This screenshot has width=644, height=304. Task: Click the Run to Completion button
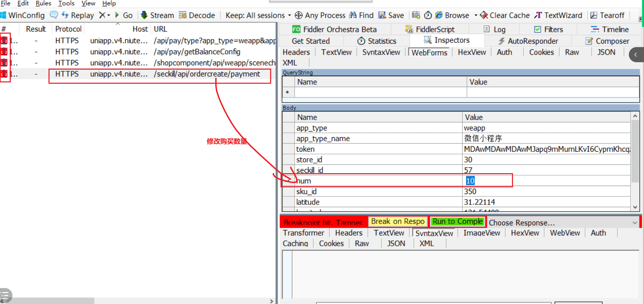[458, 222]
